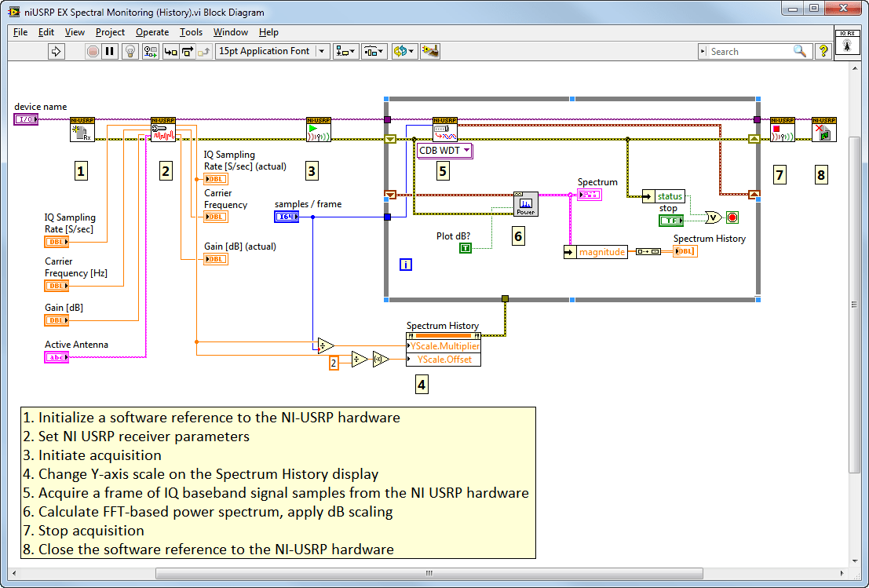The height and width of the screenshot is (588, 869).
Task: Click the loop iteration terminal icon
Action: 406,265
